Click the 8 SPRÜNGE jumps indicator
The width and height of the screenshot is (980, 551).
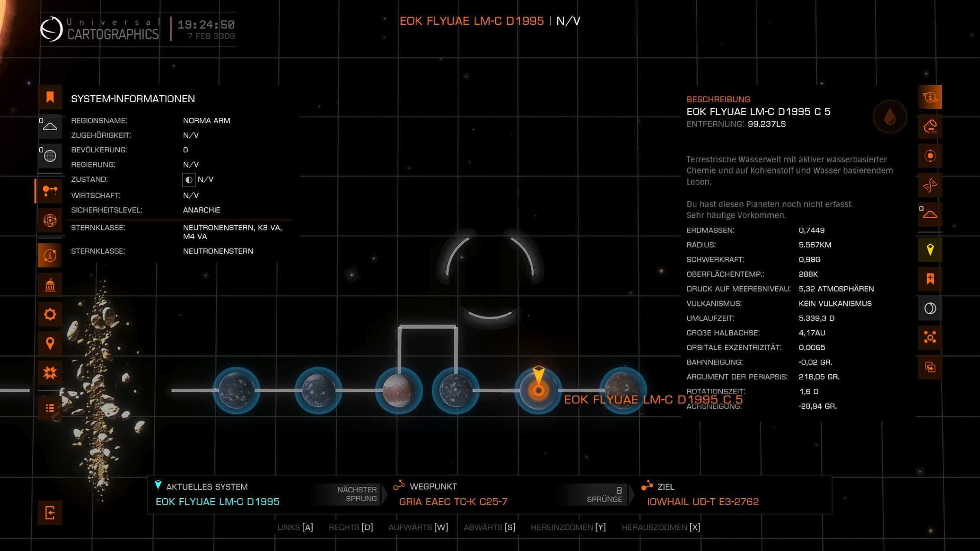605,494
